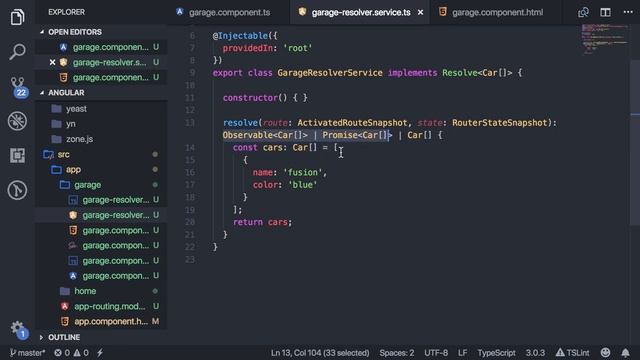Open app.component.h... file in explorer
The image size is (640, 360).
111,321
